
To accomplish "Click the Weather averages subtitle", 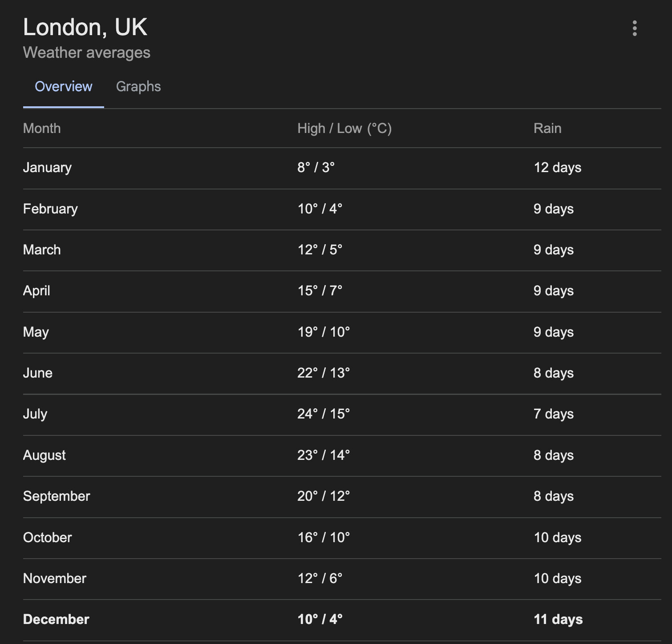I will click(87, 52).
